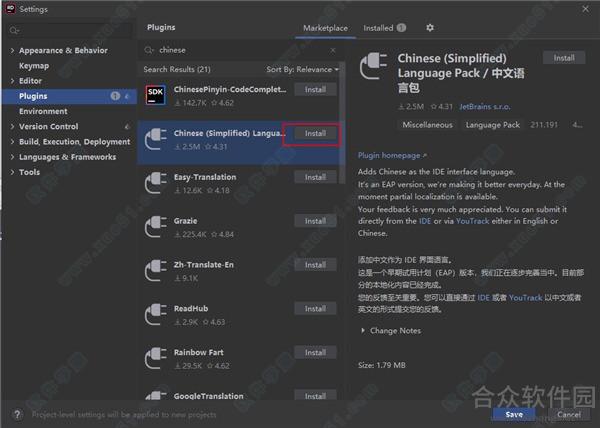
Task: Switch to the Marketplace tab
Action: pyautogui.click(x=325, y=28)
